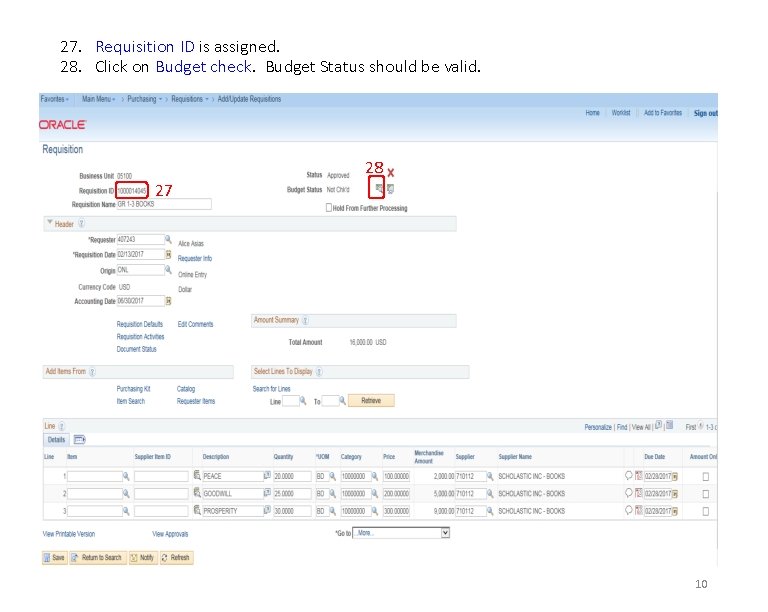Open Catalog link

186,389
